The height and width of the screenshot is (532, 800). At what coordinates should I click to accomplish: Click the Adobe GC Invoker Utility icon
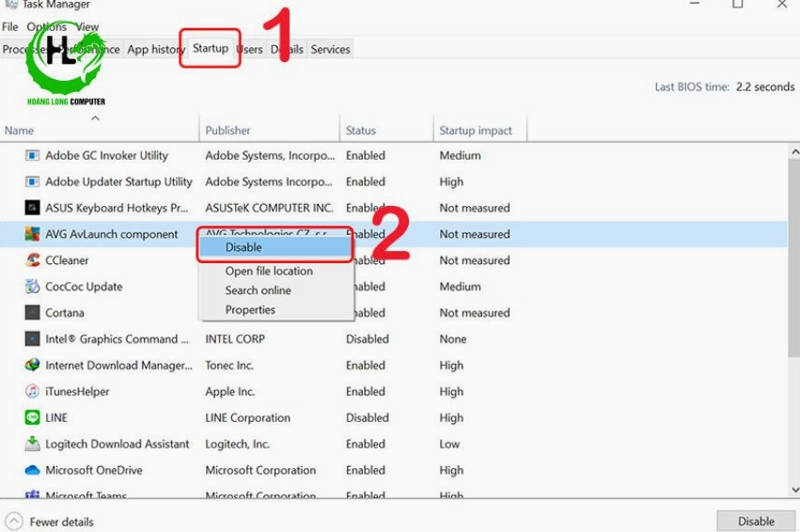point(32,156)
